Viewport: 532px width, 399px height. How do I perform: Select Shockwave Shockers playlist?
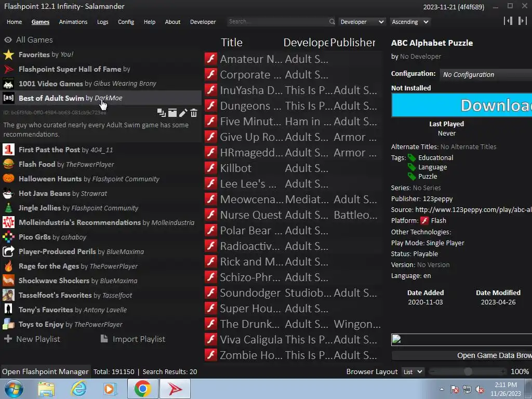coord(101,281)
